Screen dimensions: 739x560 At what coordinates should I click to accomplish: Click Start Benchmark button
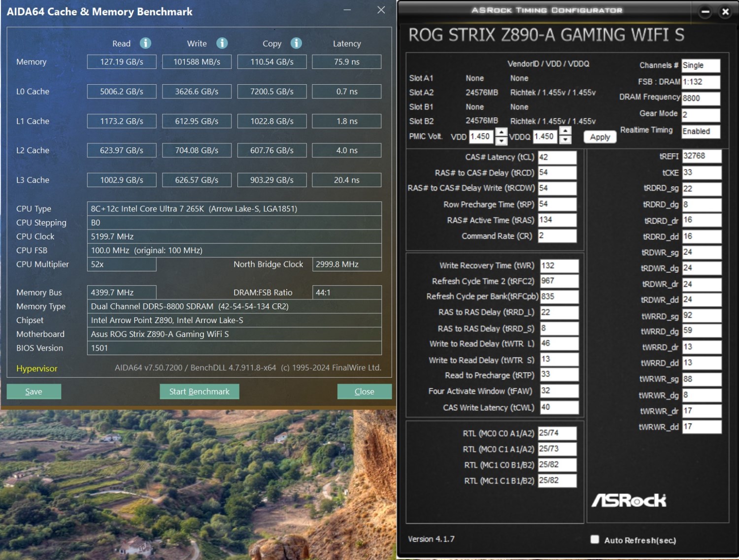click(x=200, y=392)
